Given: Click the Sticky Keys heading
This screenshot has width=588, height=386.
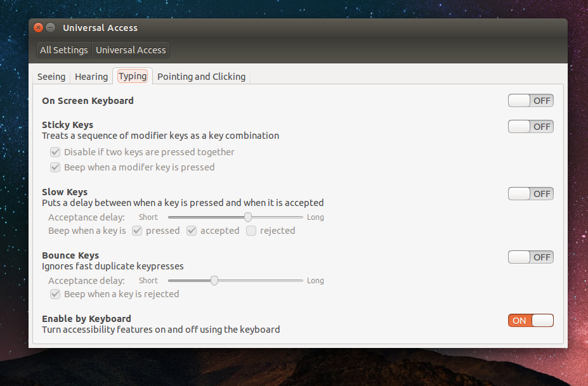Looking at the screenshot, I should [67, 124].
